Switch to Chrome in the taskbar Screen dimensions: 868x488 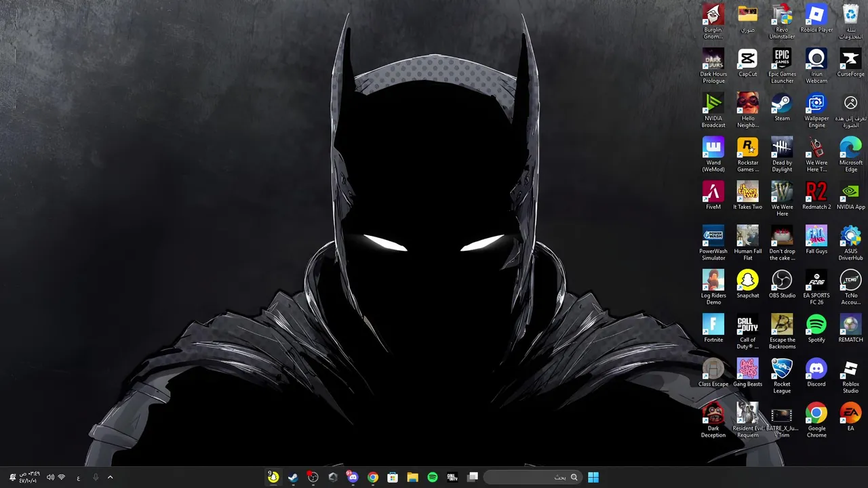point(372,477)
